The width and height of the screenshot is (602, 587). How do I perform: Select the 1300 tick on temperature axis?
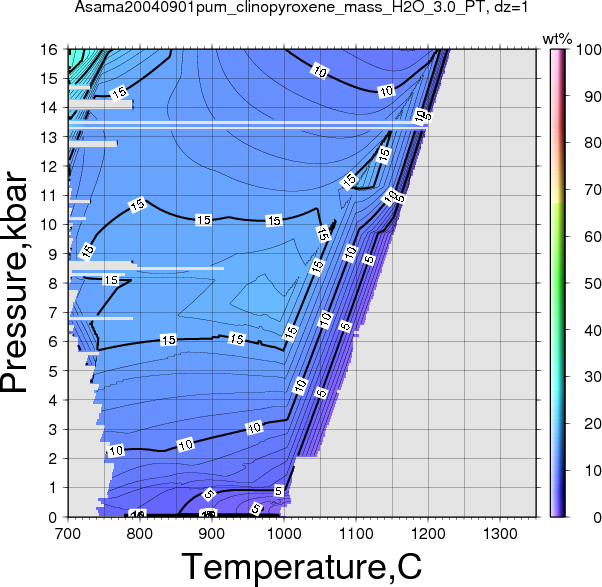pyautogui.click(x=500, y=534)
